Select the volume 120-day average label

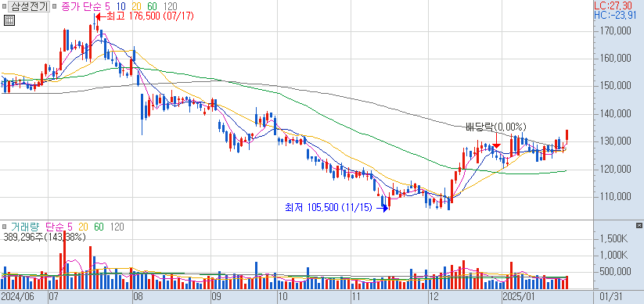117,227
